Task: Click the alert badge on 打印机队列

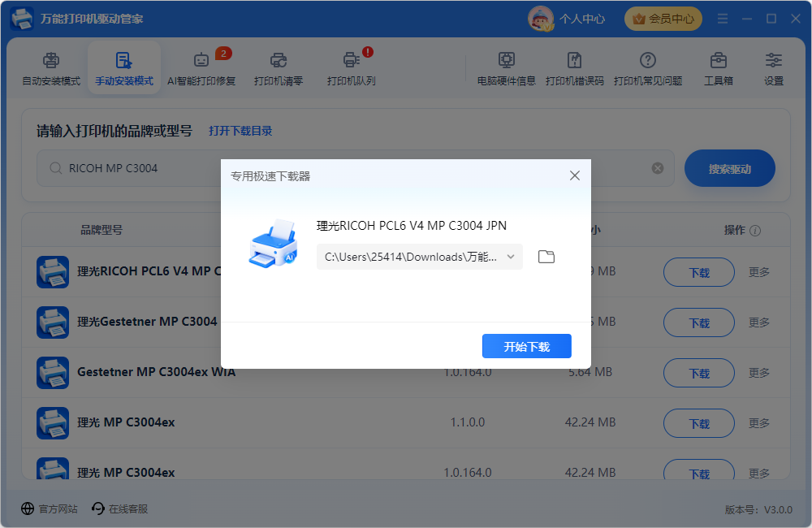Action: pos(368,52)
